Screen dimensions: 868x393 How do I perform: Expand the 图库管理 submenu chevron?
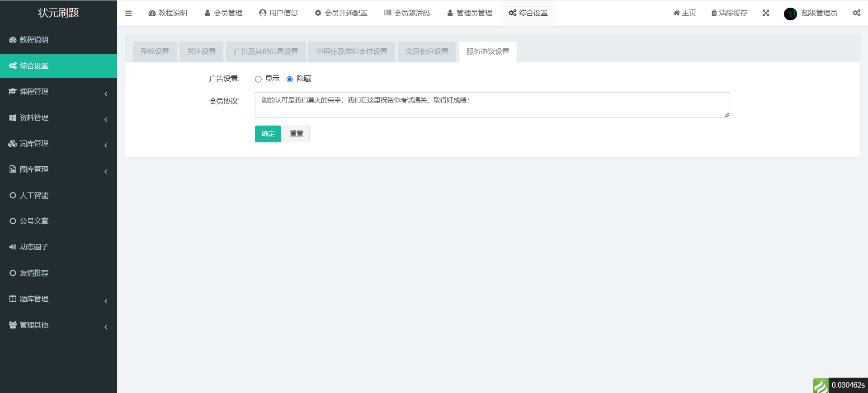(x=106, y=172)
